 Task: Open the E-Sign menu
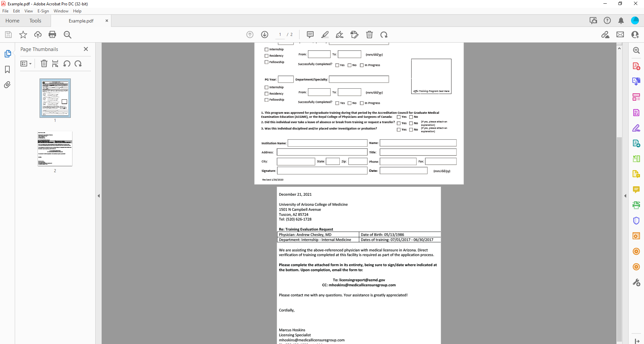[x=43, y=11]
